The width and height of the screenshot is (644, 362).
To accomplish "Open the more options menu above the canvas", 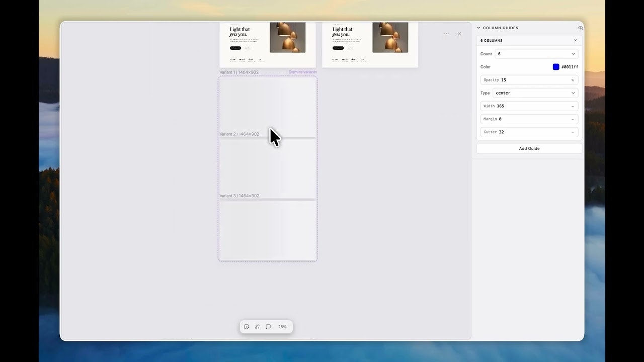I will (x=446, y=34).
